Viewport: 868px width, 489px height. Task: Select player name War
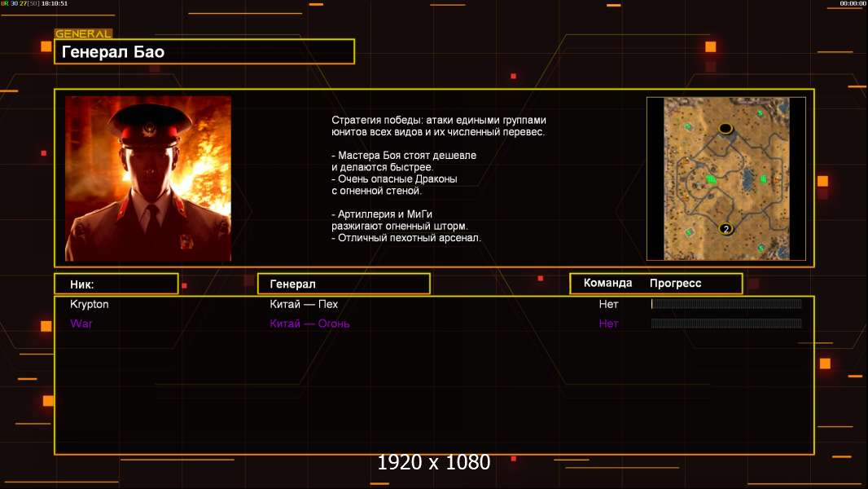(x=81, y=324)
